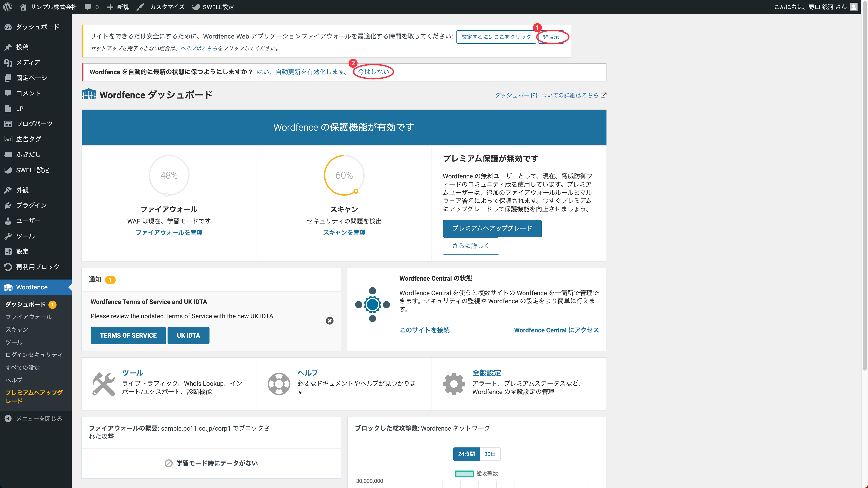Click 今はしない auto-update link
868x488 pixels.
pyautogui.click(x=373, y=72)
